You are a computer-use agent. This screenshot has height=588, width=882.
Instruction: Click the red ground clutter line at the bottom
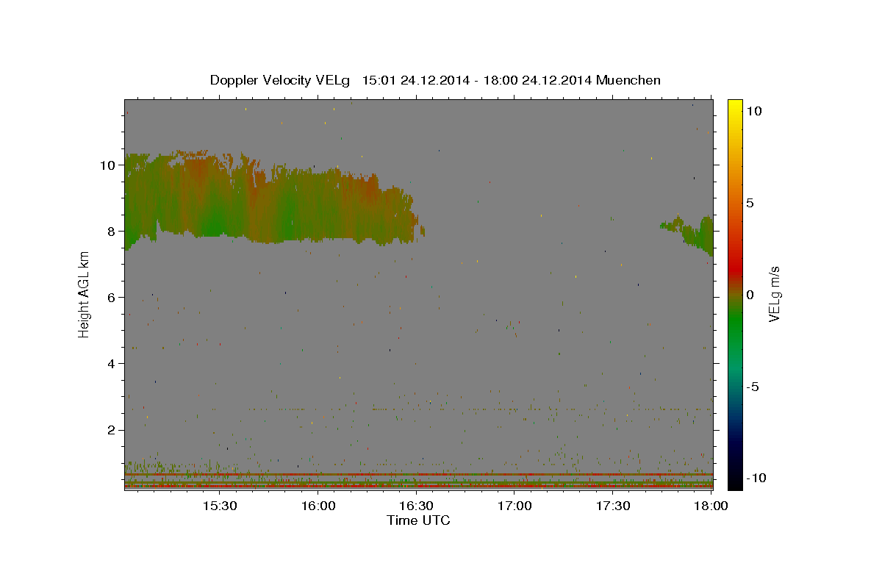418,485
